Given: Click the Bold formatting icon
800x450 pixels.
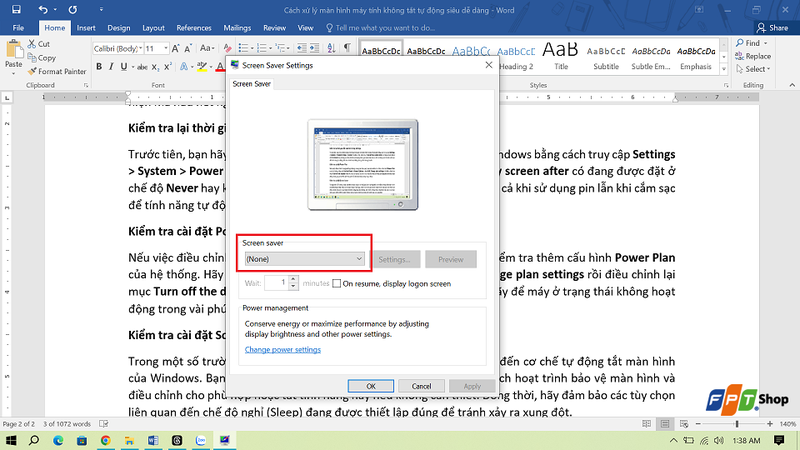Looking at the screenshot, I should tap(99, 67).
